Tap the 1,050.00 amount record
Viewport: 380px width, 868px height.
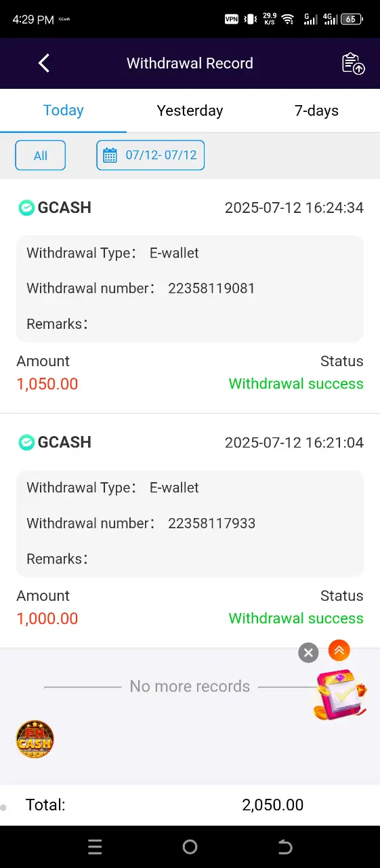[47, 384]
